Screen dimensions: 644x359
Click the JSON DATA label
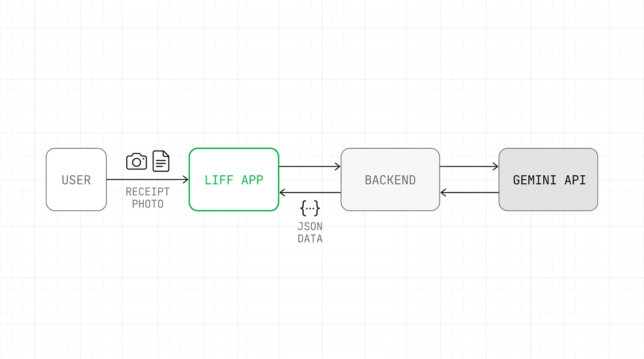click(x=310, y=232)
